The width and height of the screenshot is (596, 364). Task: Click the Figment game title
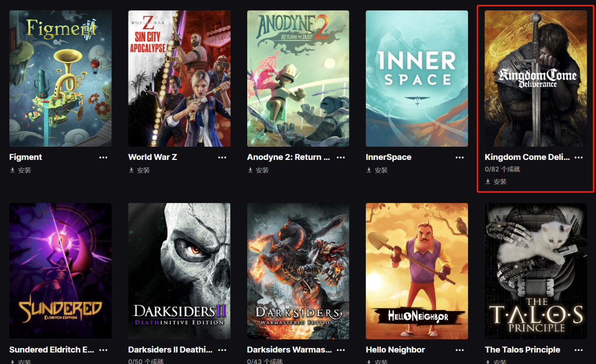(25, 157)
